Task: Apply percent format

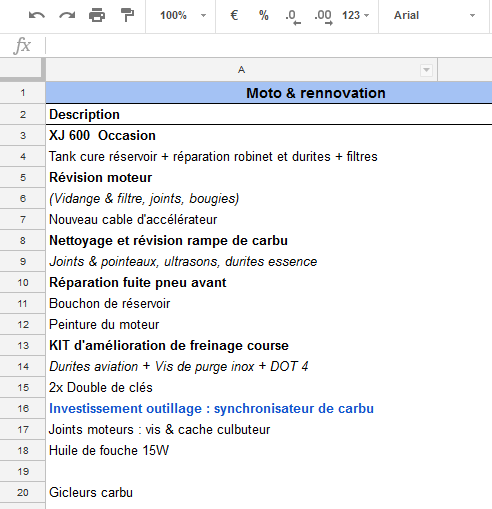Action: [x=264, y=15]
